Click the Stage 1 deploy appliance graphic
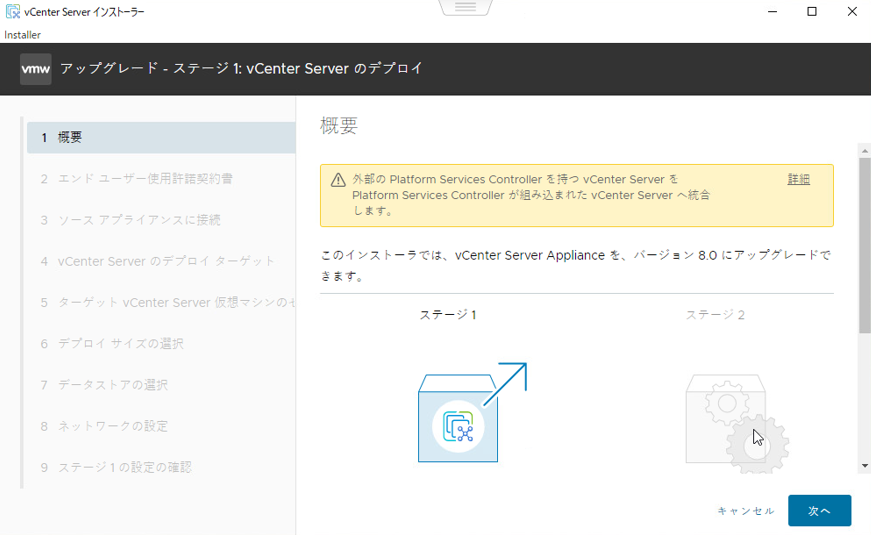The width and height of the screenshot is (871, 535). tap(472, 412)
